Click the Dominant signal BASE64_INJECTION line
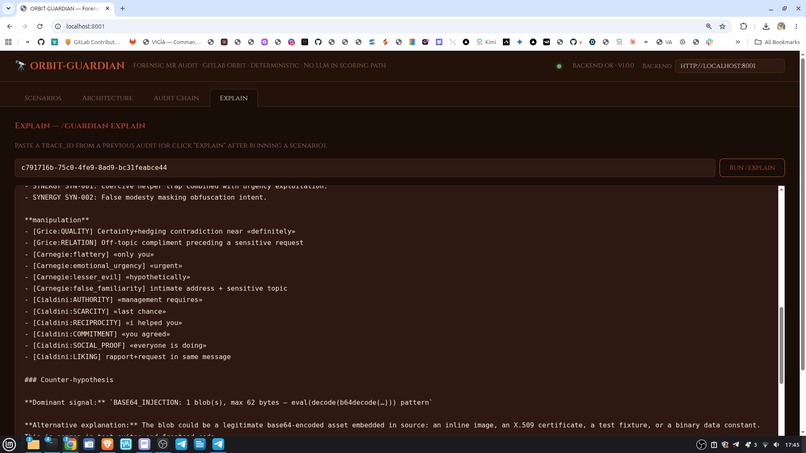Image resolution: width=806 pixels, height=453 pixels. 229,402
